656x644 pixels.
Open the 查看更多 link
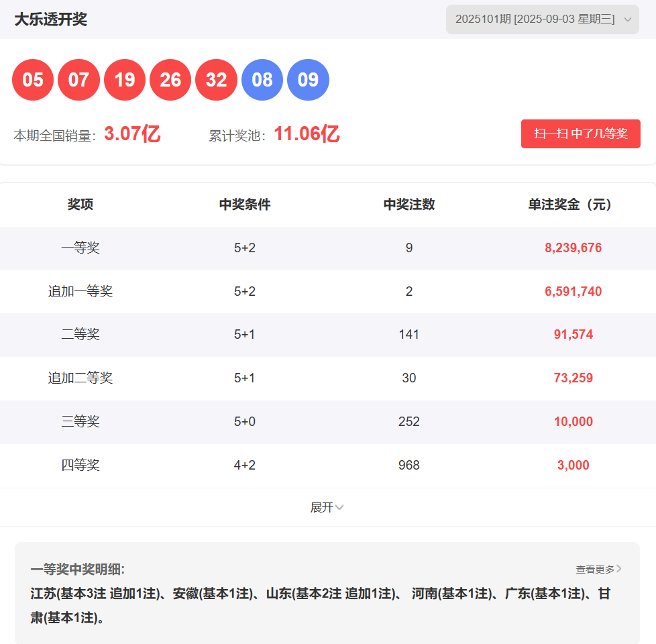599,569
